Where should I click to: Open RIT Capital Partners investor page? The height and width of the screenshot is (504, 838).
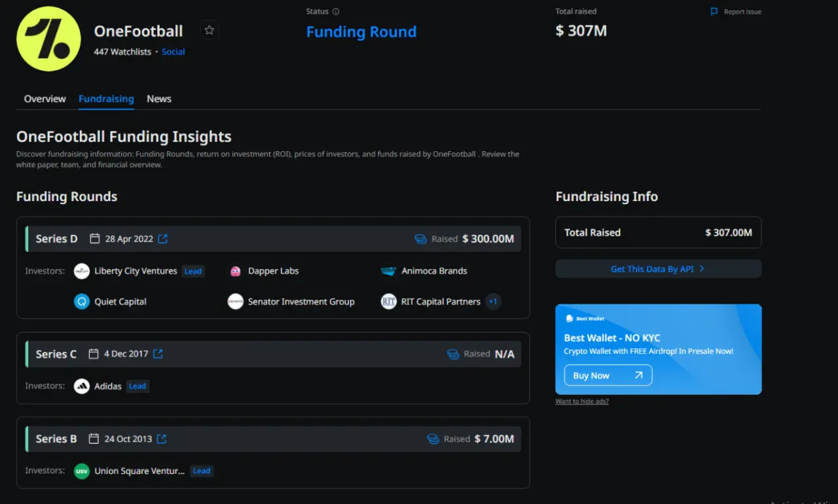pyautogui.click(x=441, y=302)
